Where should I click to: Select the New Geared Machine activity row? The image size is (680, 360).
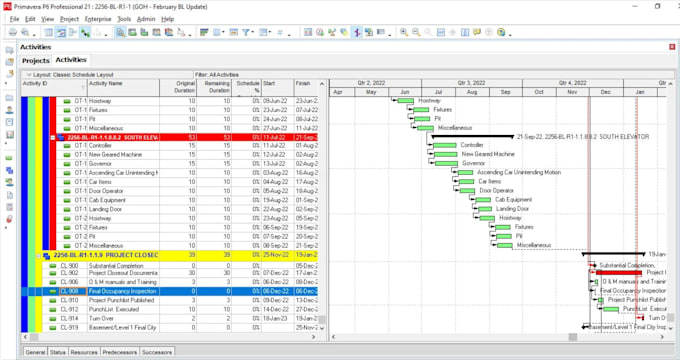point(187,154)
